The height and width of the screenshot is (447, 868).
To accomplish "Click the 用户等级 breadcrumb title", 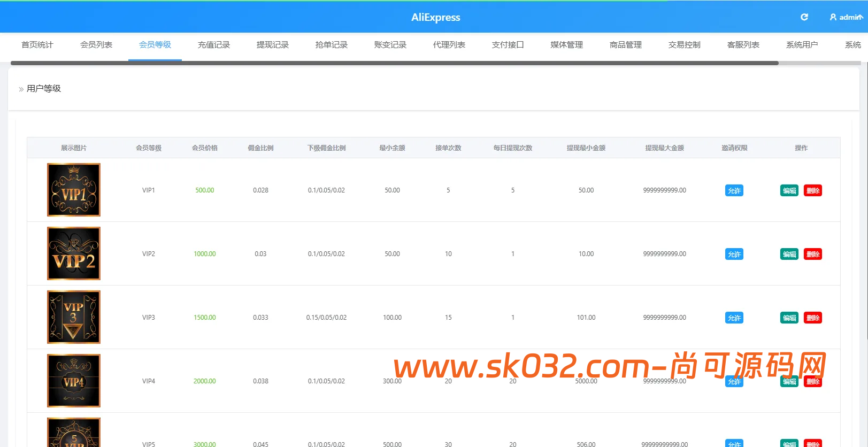I will coord(44,88).
